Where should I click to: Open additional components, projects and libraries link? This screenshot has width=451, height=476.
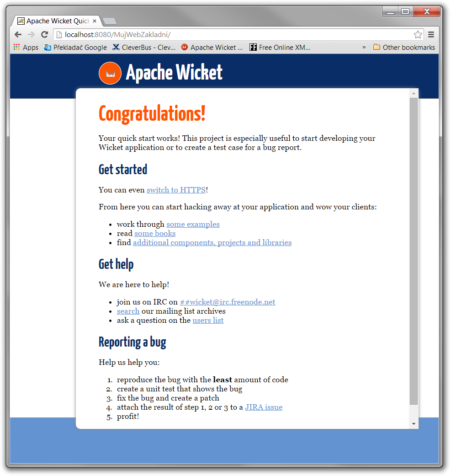pos(212,242)
